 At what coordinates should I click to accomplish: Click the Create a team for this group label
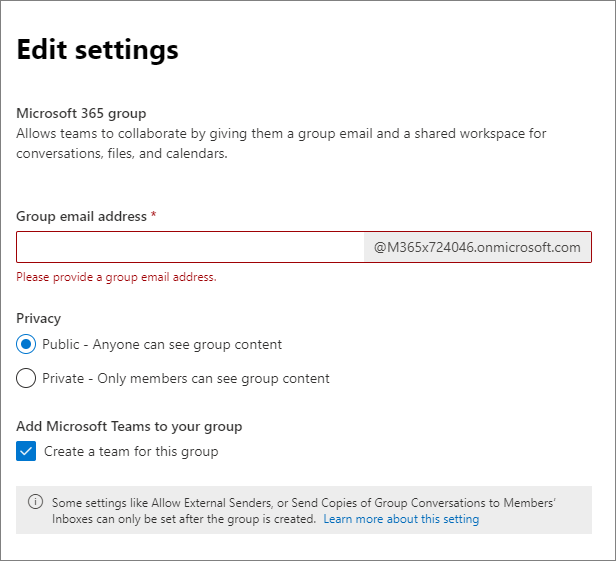(131, 451)
